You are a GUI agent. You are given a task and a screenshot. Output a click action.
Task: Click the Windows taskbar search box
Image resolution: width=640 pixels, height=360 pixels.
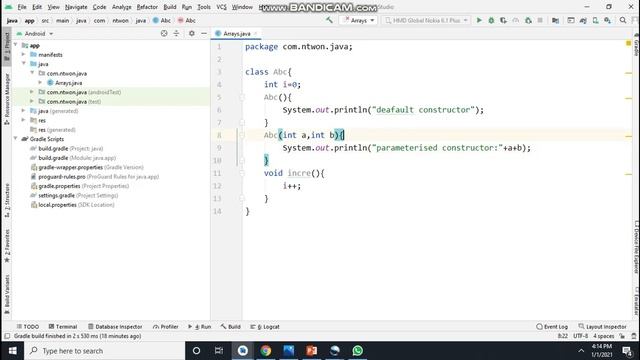tap(104, 351)
